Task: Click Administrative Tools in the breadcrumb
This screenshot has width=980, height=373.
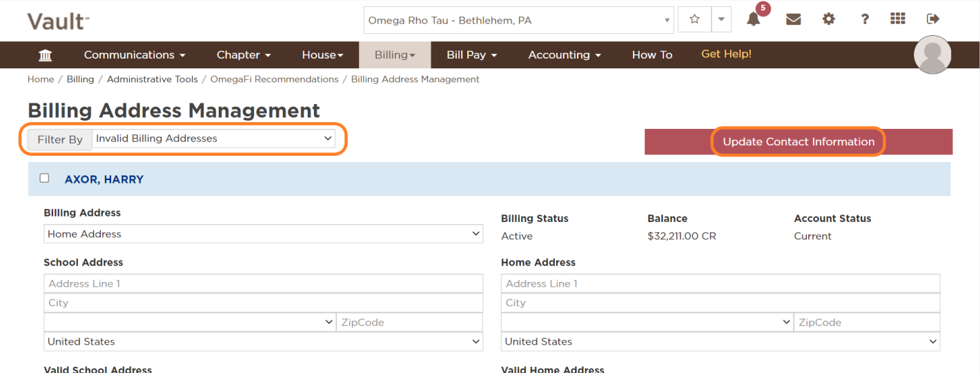Action: pos(152,79)
